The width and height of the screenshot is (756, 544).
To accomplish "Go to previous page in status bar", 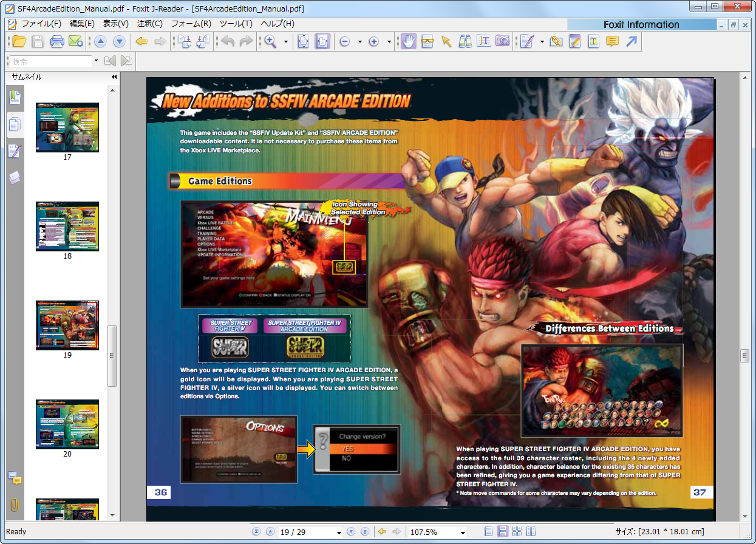I will pos(270,532).
